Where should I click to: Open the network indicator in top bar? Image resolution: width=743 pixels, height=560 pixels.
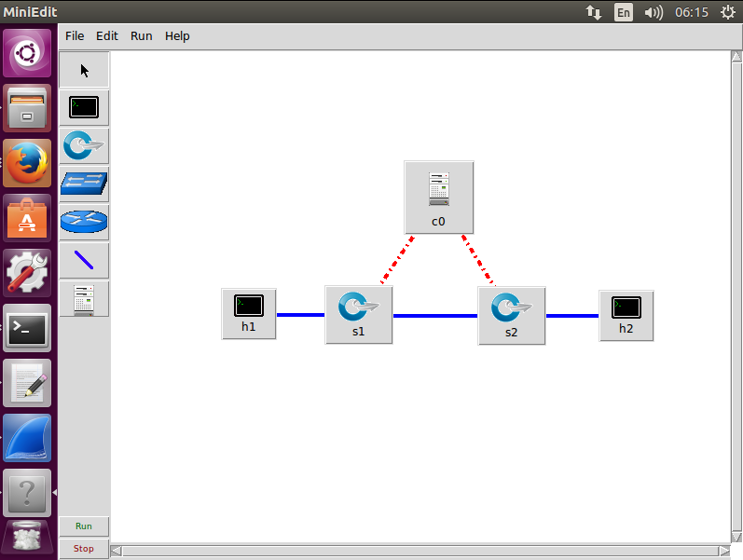(x=594, y=12)
